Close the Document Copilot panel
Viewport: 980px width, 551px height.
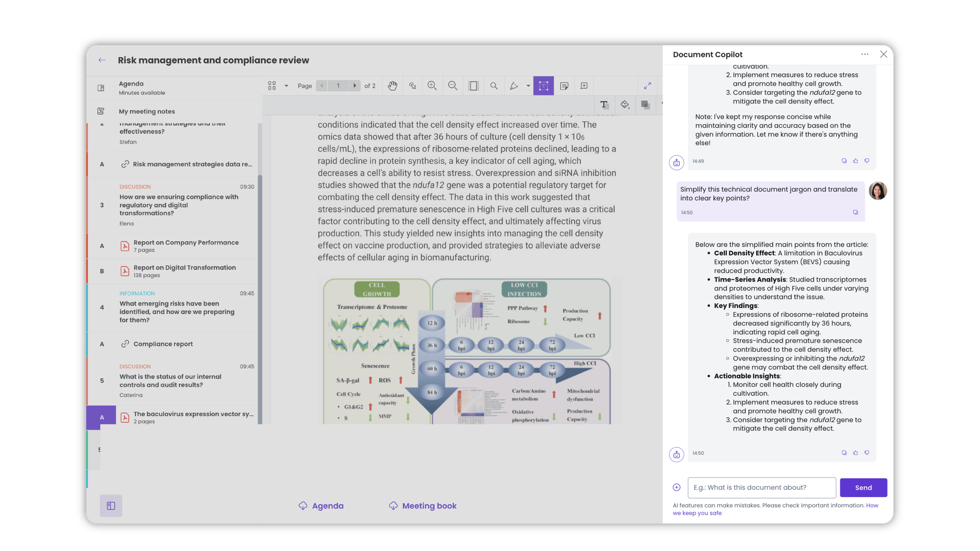click(x=883, y=54)
